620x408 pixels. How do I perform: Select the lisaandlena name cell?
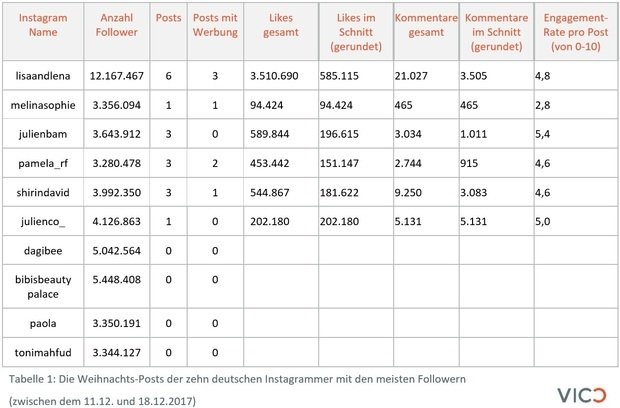(43, 76)
